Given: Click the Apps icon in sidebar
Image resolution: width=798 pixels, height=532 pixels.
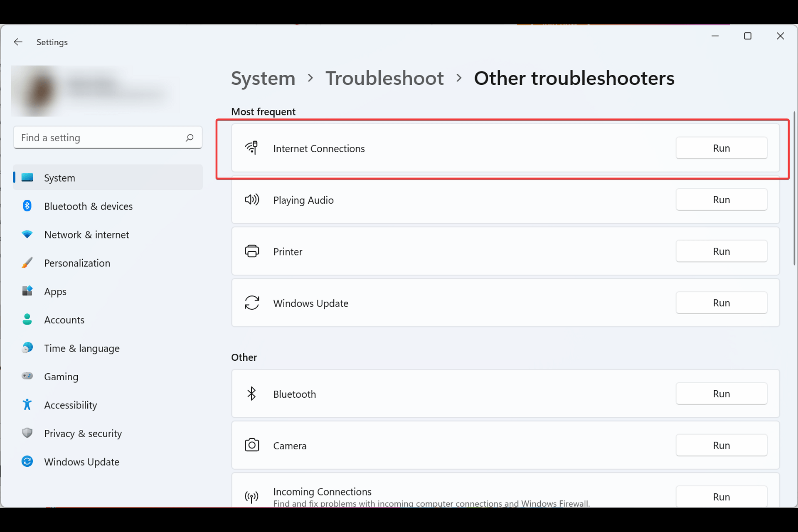Looking at the screenshot, I should click(27, 291).
